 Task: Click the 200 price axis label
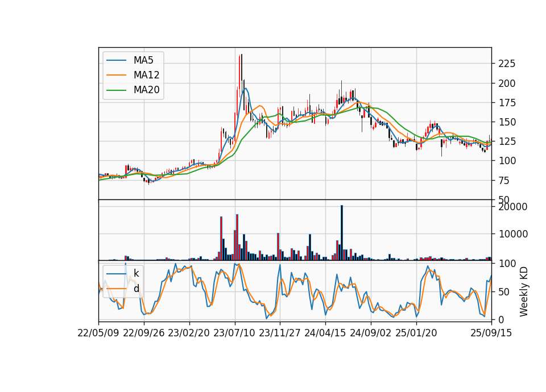point(507,84)
